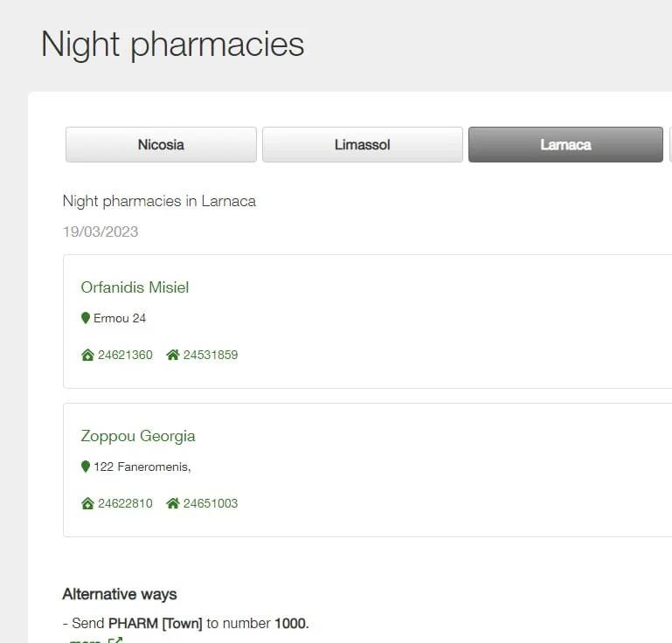
Task: Click the pharmacy phone icon before 24622810
Action: [x=87, y=504]
